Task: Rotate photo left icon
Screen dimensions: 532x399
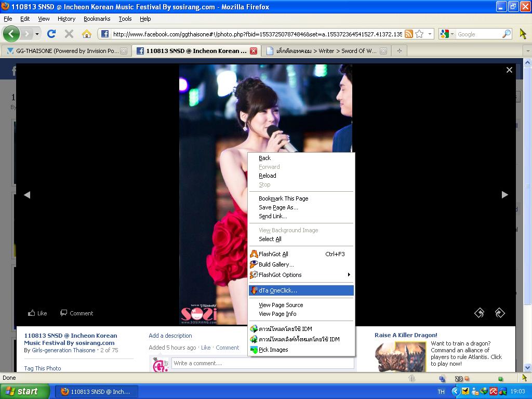Action: click(479, 313)
